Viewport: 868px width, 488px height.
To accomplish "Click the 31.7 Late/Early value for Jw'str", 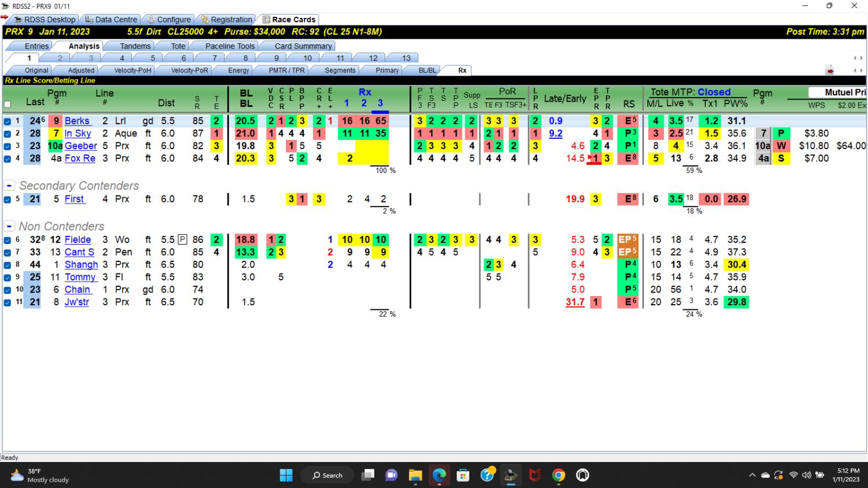I will 575,302.
